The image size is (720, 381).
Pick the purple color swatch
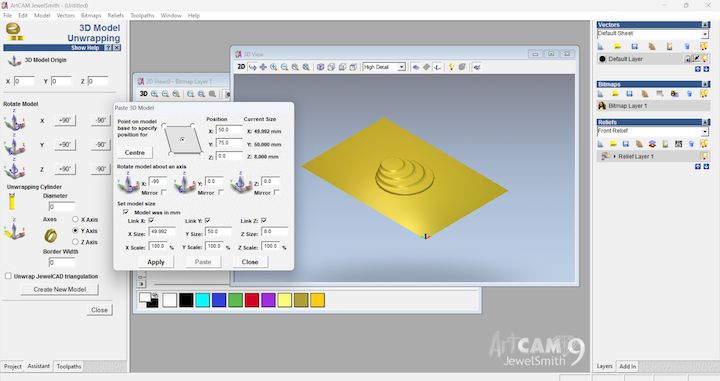268,300
